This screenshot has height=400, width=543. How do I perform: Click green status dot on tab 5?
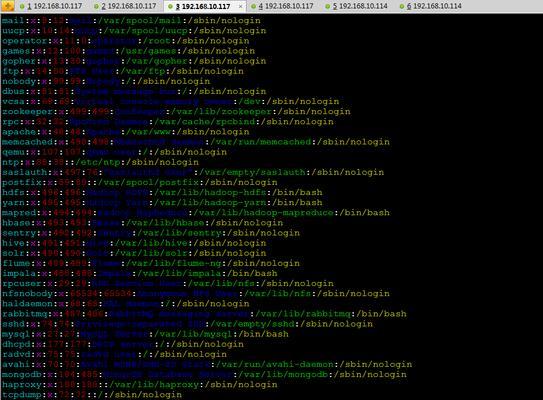coord(328,7)
